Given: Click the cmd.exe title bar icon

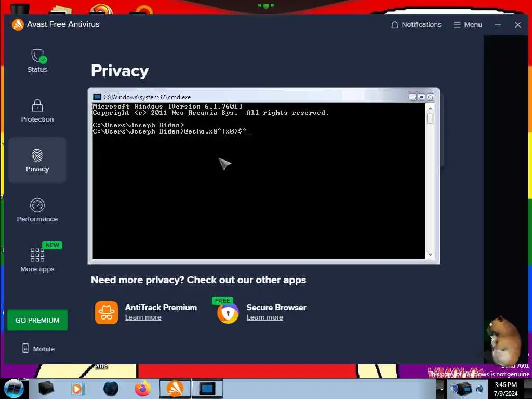Looking at the screenshot, I should coord(97,97).
